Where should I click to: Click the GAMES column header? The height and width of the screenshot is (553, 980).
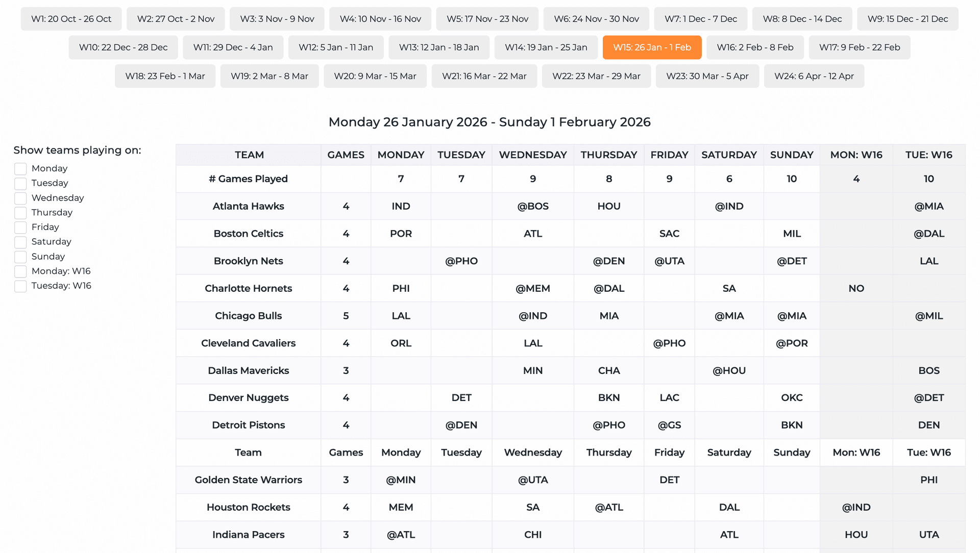click(346, 155)
